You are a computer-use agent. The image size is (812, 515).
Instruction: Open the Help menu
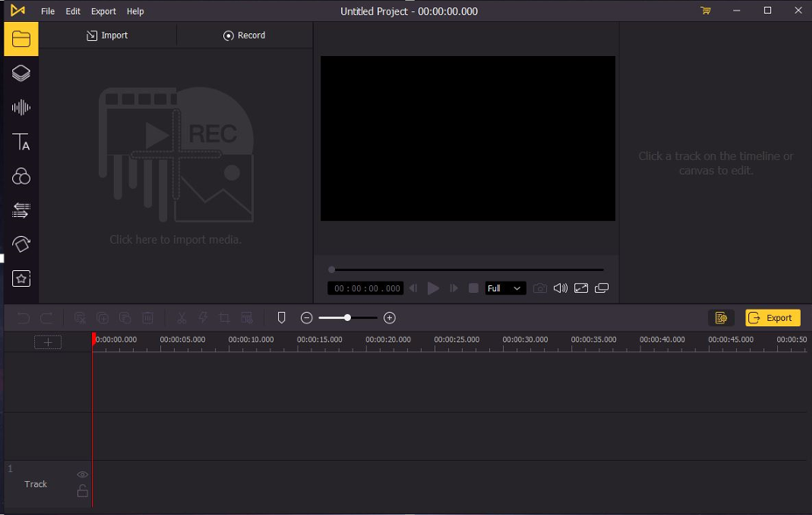pyautogui.click(x=135, y=10)
